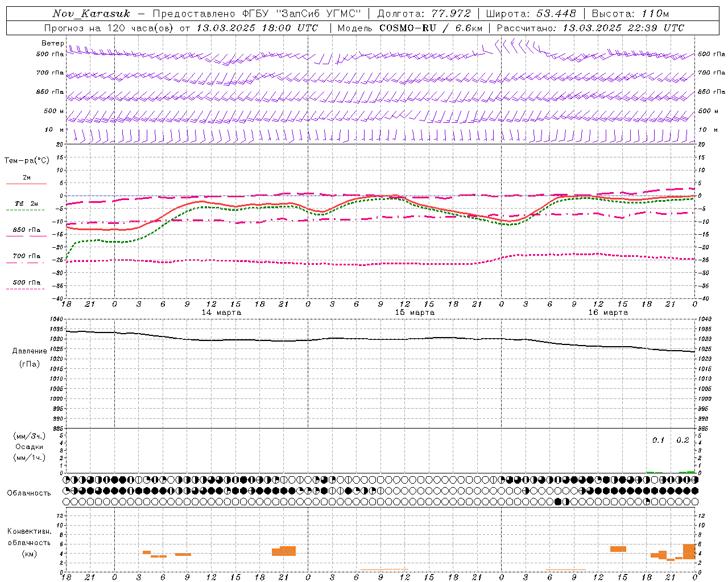Click the forecast start '13.03.2025 18:00 UTC'
The height and width of the screenshot is (582, 728).
[257, 28]
